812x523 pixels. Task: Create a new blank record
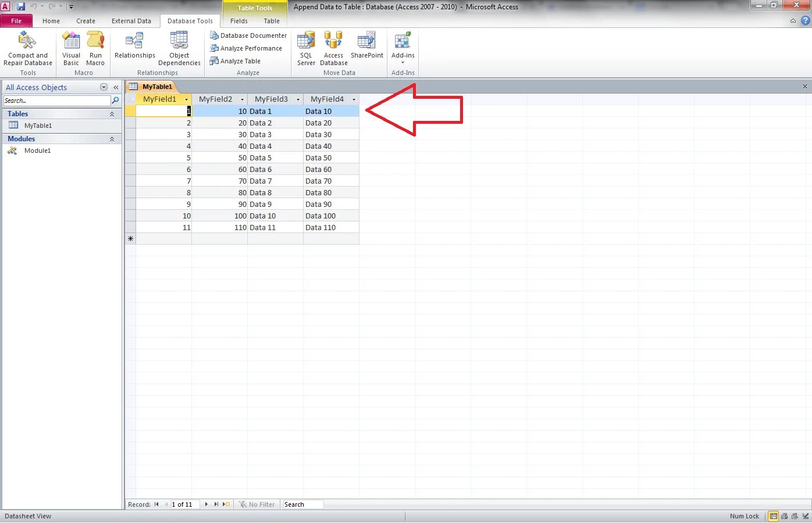[227, 504]
